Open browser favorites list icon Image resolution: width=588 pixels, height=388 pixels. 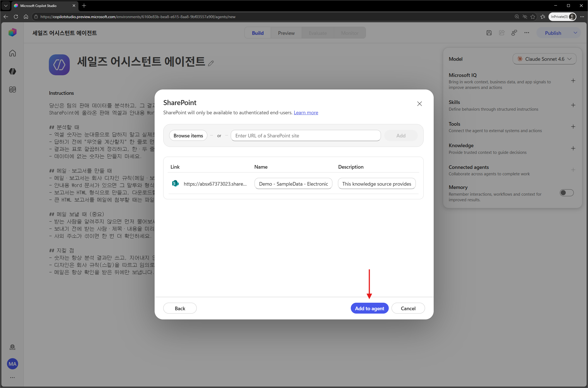[x=543, y=17]
